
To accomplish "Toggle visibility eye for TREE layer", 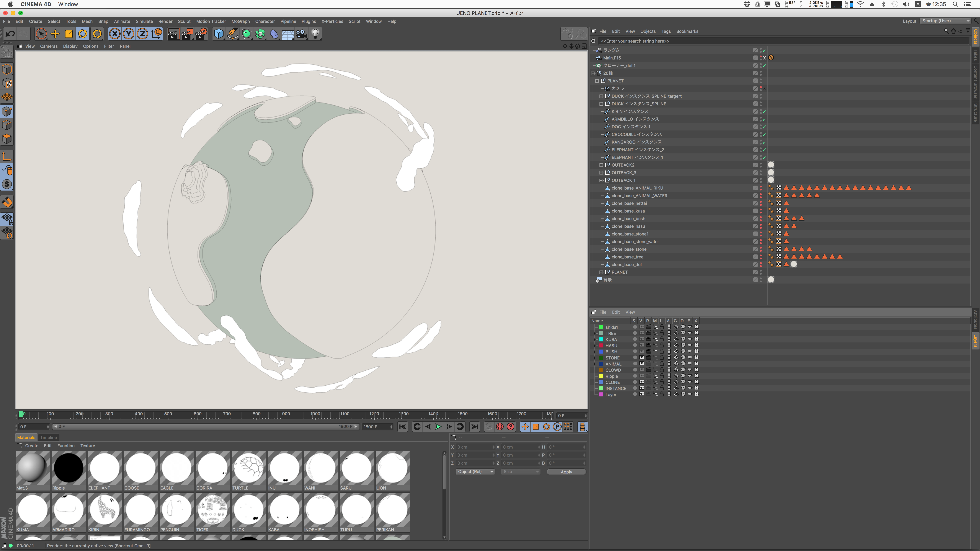I will [x=641, y=333].
